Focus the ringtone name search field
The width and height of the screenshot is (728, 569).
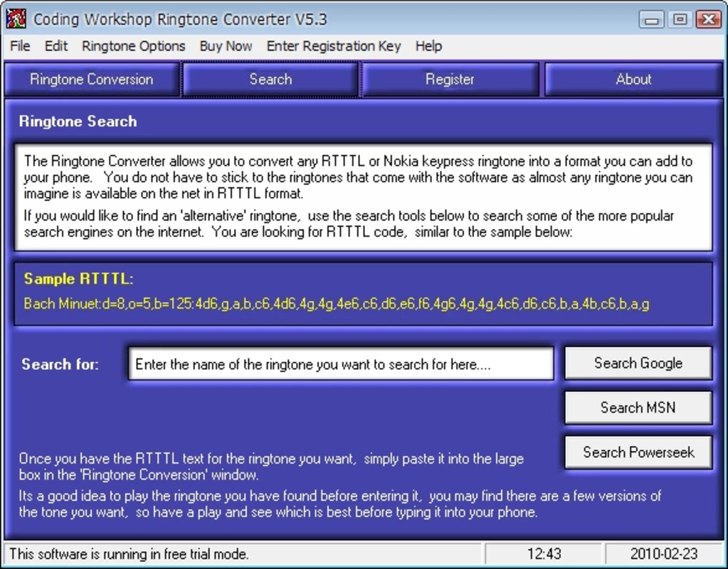click(x=341, y=364)
